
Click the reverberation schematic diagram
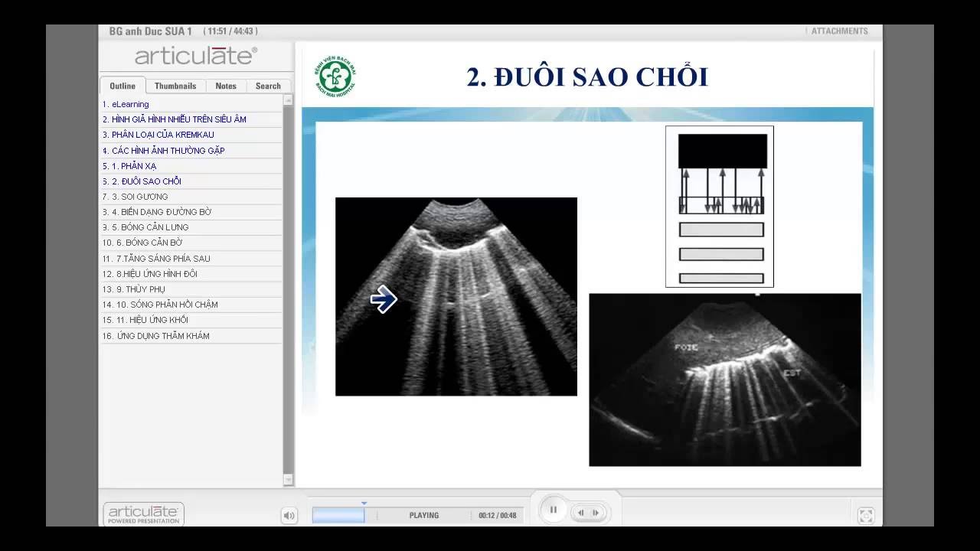[x=720, y=207]
